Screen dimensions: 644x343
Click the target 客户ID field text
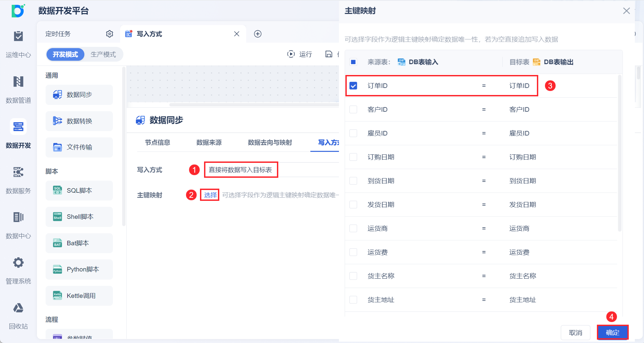[519, 109]
